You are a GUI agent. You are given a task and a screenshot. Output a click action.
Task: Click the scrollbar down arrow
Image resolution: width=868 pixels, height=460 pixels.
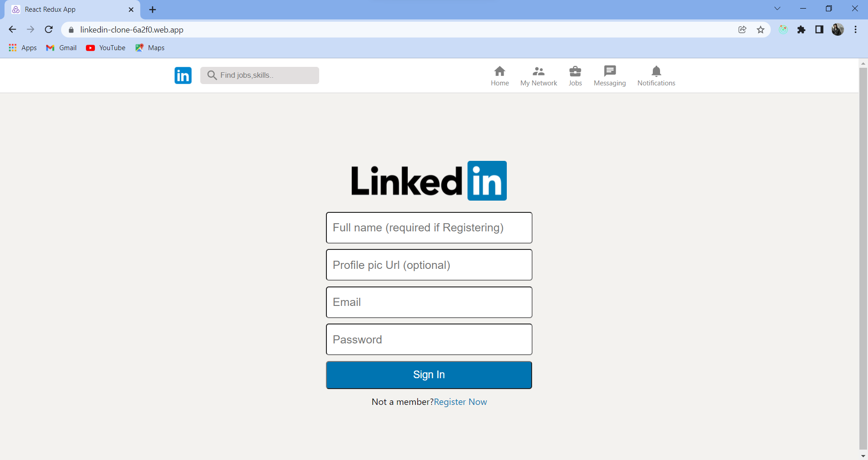point(863,456)
